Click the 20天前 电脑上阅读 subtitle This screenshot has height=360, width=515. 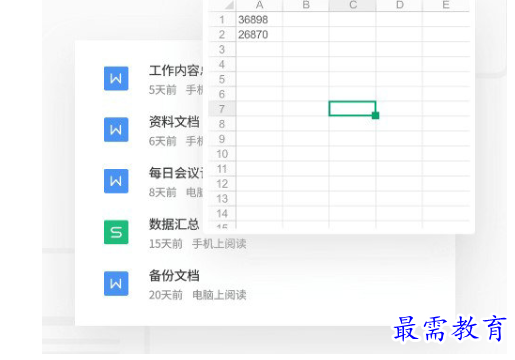pos(198,295)
